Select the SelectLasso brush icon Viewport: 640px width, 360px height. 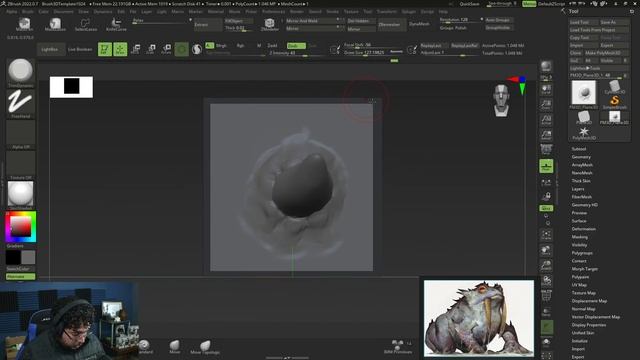(86, 24)
